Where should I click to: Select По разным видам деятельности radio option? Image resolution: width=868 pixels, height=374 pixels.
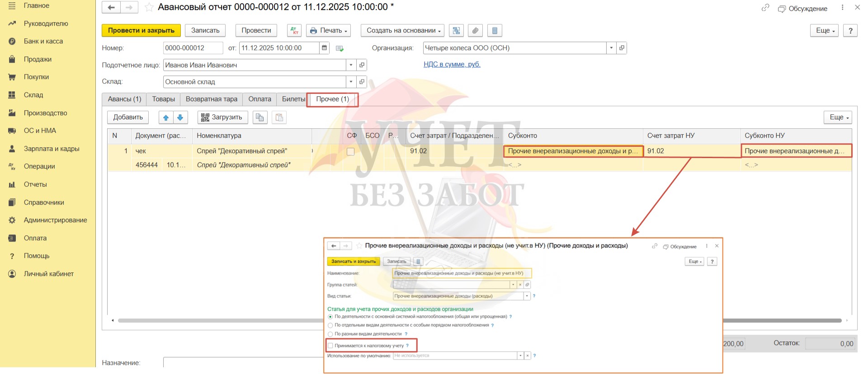coord(330,334)
